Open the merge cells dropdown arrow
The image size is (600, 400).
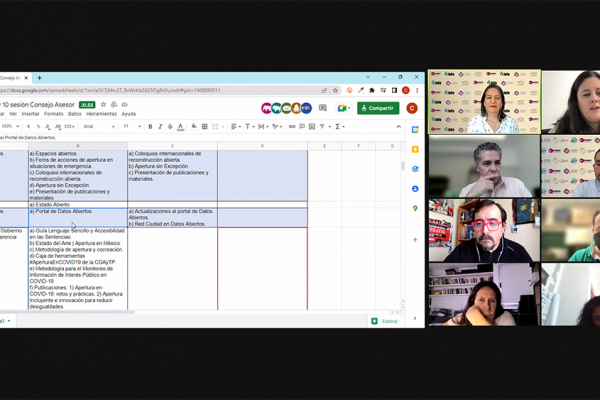tap(223, 127)
